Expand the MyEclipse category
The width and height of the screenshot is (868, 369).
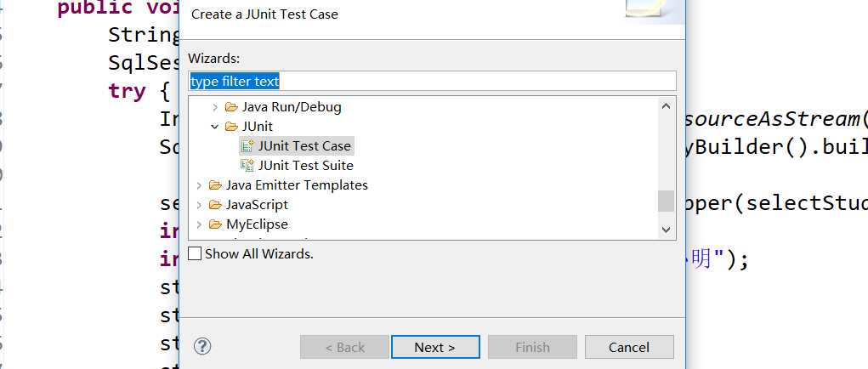(199, 224)
